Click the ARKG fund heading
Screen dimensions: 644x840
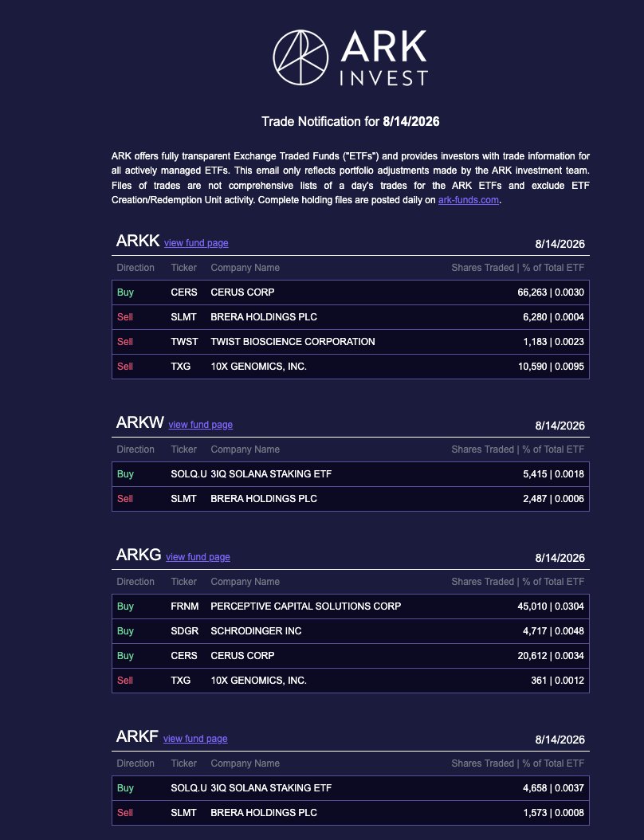click(x=138, y=555)
